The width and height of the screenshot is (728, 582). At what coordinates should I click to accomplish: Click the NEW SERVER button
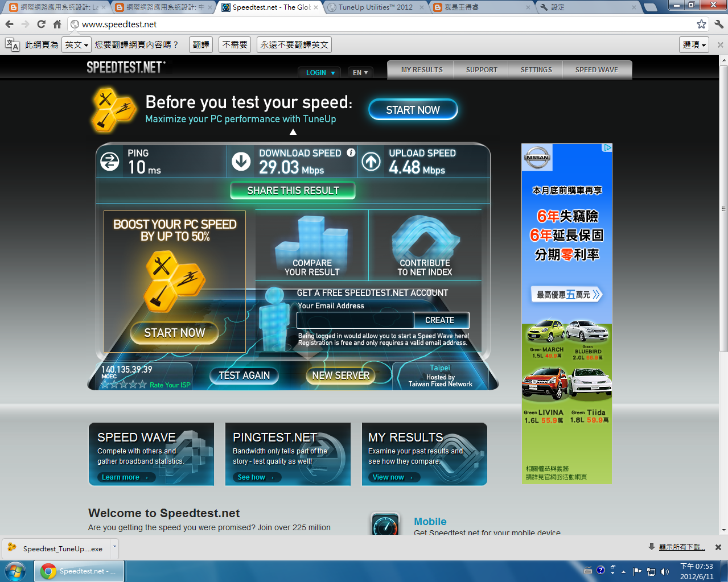340,375
